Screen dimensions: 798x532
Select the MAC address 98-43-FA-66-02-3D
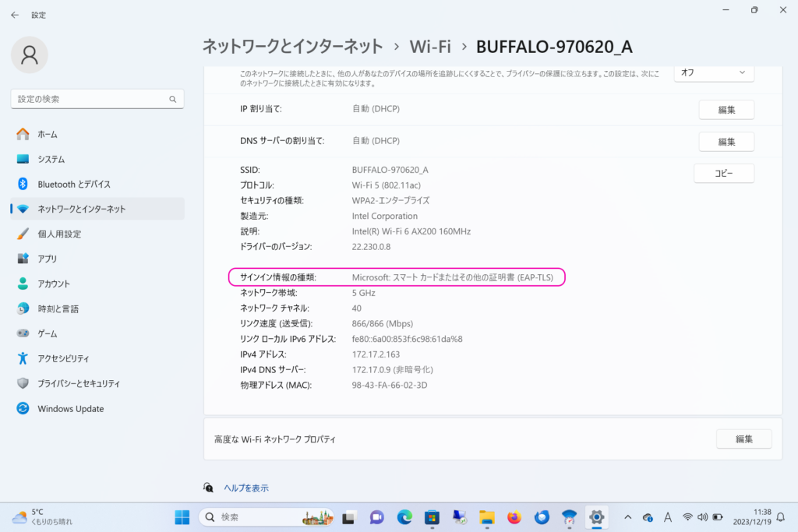click(x=390, y=385)
